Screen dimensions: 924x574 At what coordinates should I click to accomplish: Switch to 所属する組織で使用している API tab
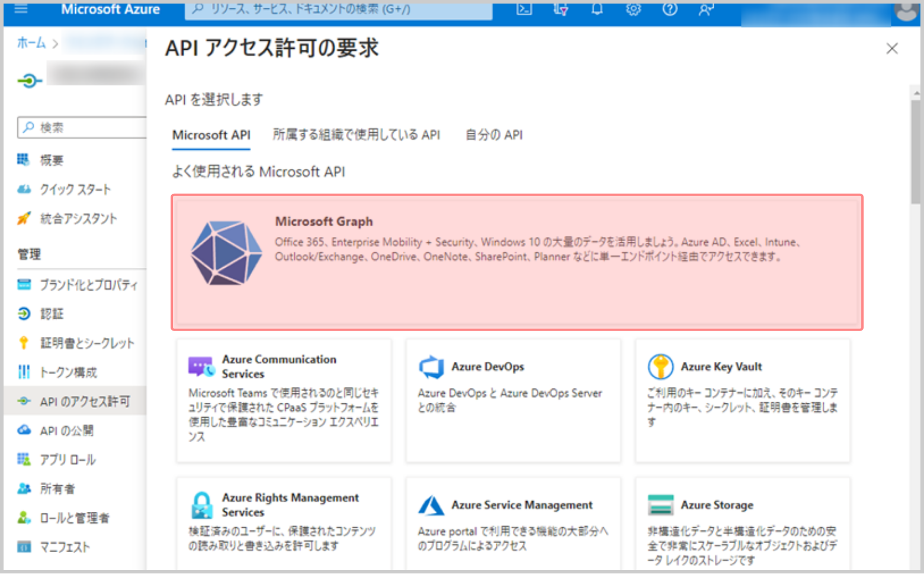coord(356,135)
